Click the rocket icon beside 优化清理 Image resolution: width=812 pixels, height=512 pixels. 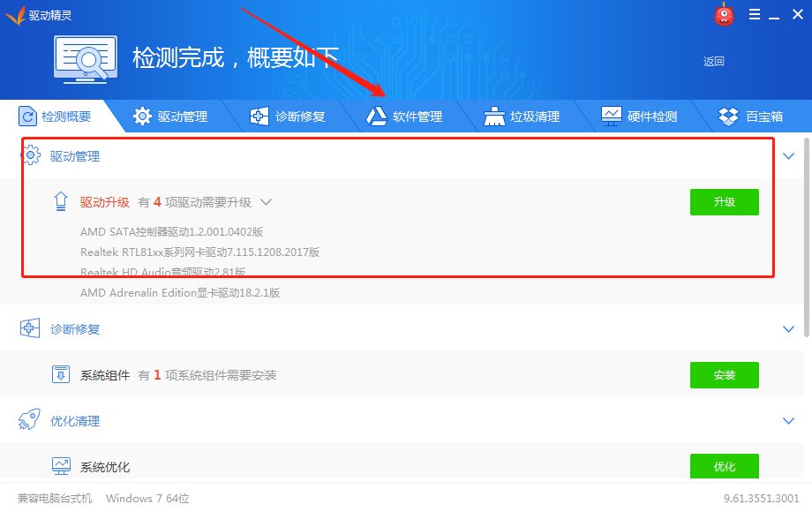point(32,421)
